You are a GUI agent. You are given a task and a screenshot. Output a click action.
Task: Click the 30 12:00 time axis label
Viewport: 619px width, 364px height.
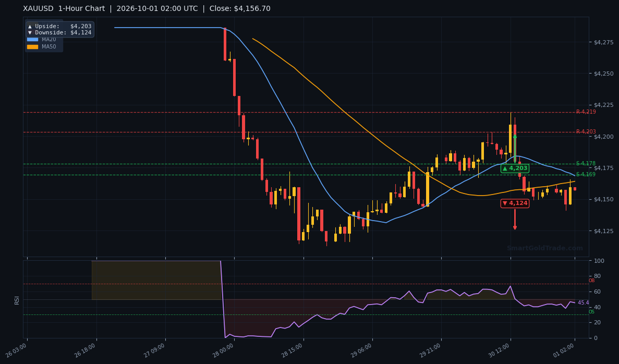point(500,350)
